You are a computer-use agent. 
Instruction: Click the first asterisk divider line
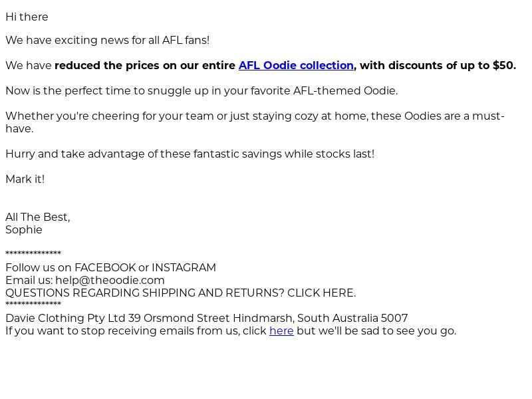tap(33, 253)
